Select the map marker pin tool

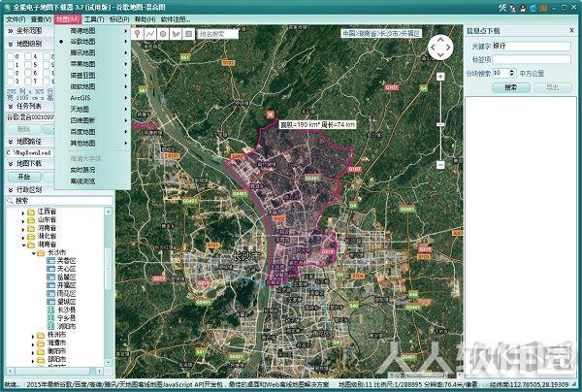[x=138, y=34]
